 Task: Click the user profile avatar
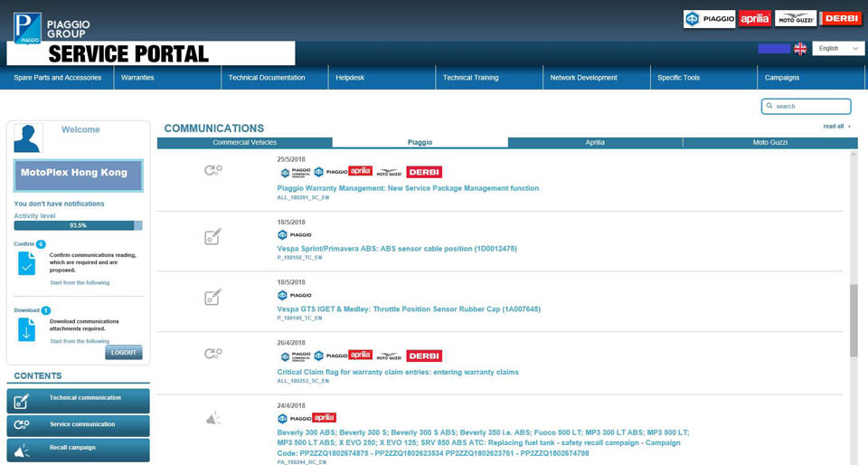point(28,138)
